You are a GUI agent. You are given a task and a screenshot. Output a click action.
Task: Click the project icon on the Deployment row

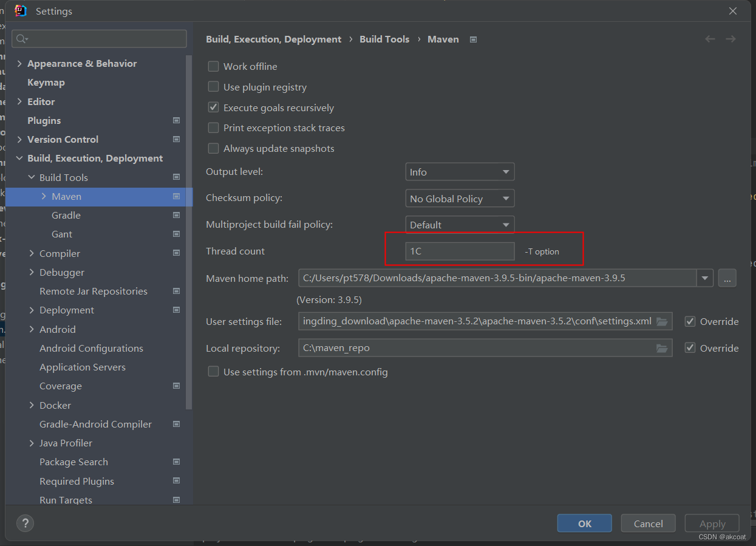point(176,310)
